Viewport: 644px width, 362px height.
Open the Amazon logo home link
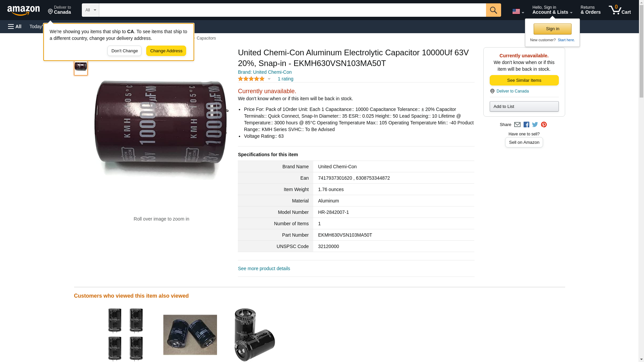coord(23,10)
